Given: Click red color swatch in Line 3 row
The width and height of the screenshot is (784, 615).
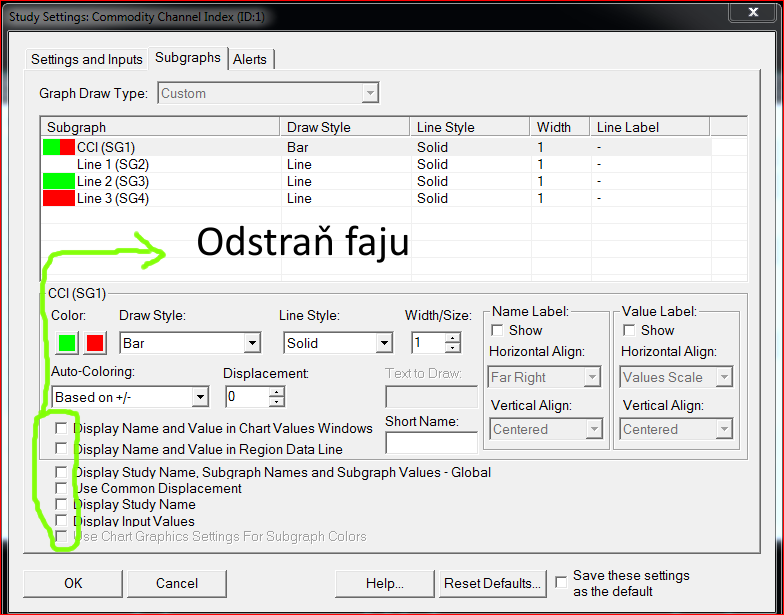Looking at the screenshot, I should point(58,198).
